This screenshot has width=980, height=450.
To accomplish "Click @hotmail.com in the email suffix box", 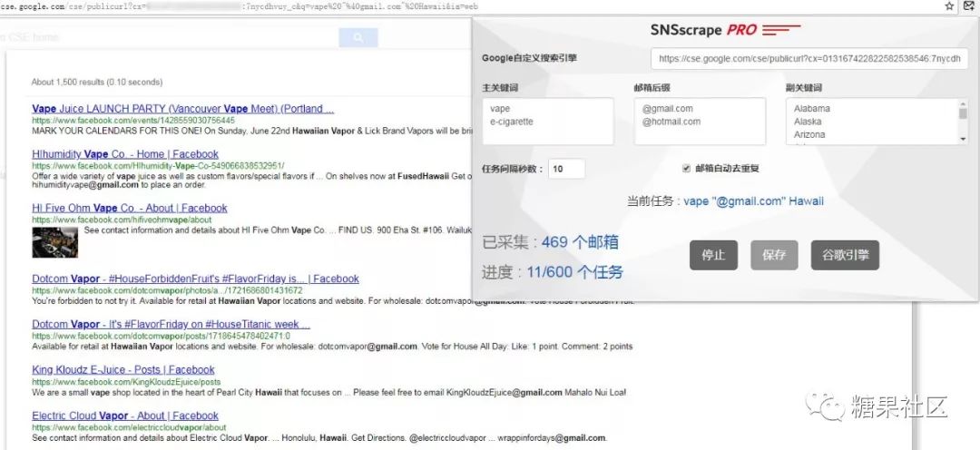I will coord(671,122).
